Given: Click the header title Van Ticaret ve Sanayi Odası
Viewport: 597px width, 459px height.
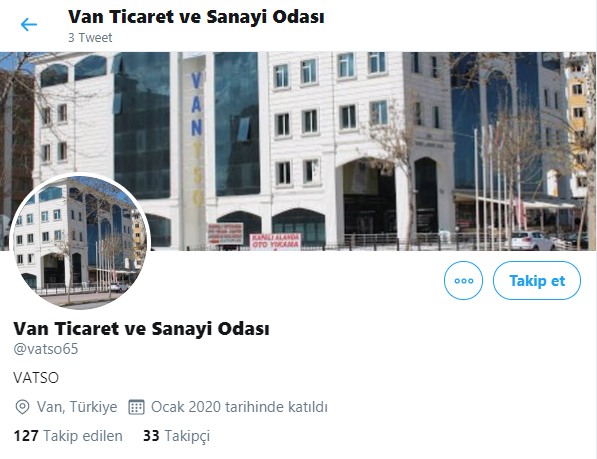Looking at the screenshot, I should tap(196, 17).
